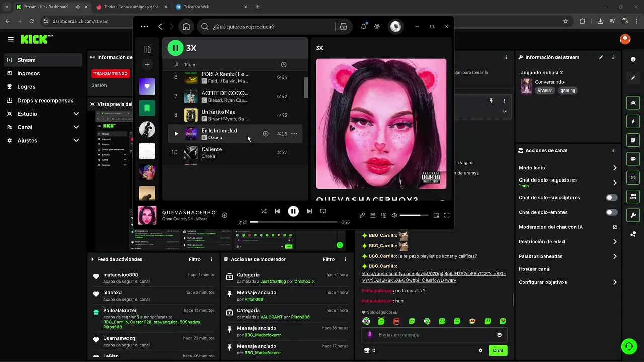Image resolution: width=644 pixels, height=362 pixels.
Task: Pause the 3X playlist with green button
Action: 175,48
